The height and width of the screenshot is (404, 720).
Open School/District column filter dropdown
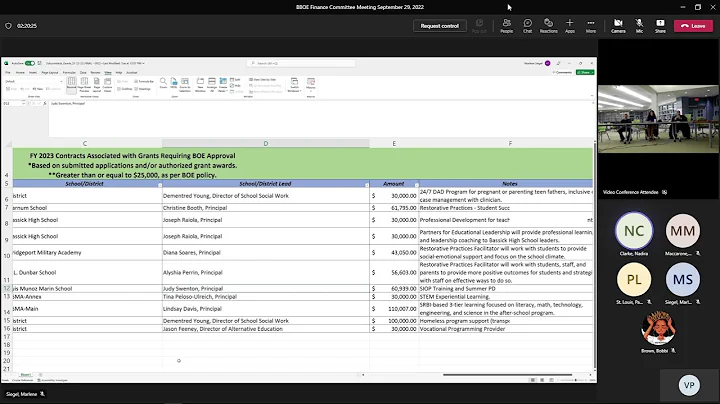coord(160,185)
